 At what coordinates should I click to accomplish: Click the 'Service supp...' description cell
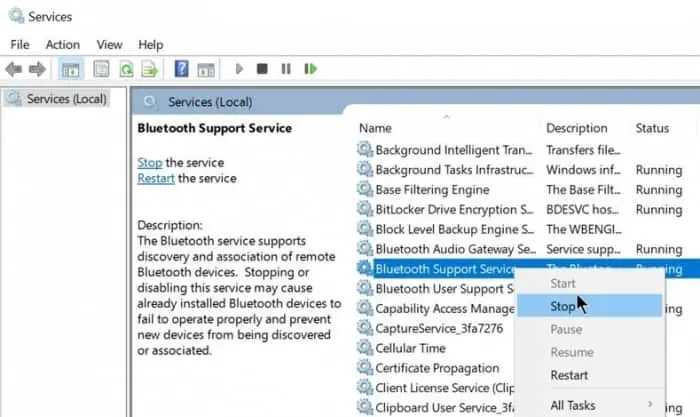[583, 249]
